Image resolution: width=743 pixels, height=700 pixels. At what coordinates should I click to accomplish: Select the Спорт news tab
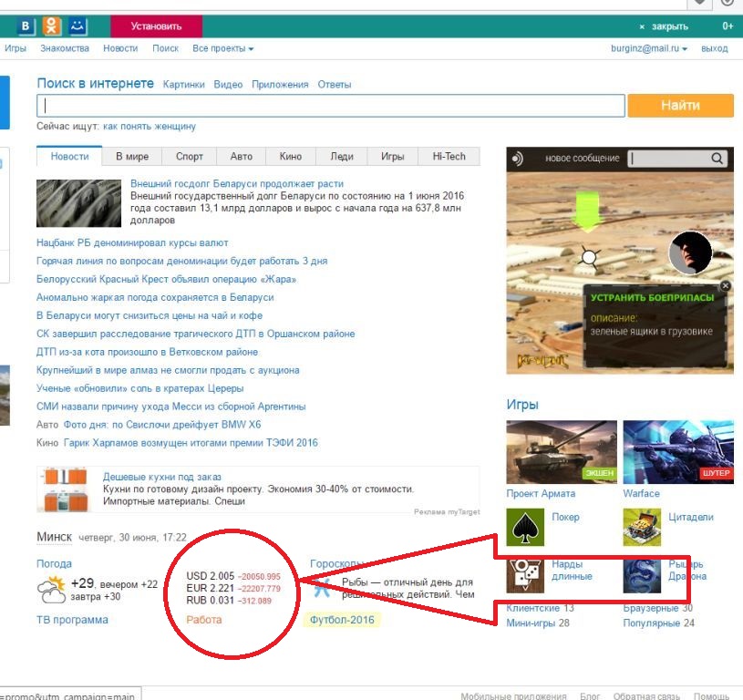[189, 156]
